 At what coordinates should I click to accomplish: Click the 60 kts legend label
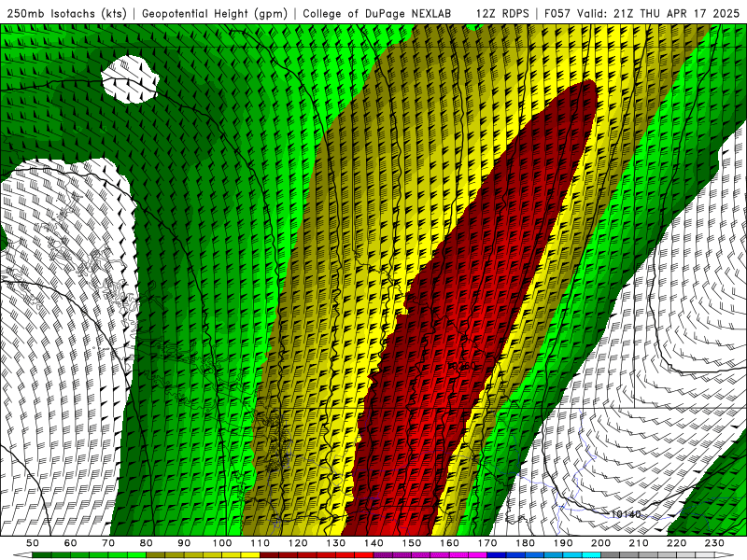[x=70, y=543]
